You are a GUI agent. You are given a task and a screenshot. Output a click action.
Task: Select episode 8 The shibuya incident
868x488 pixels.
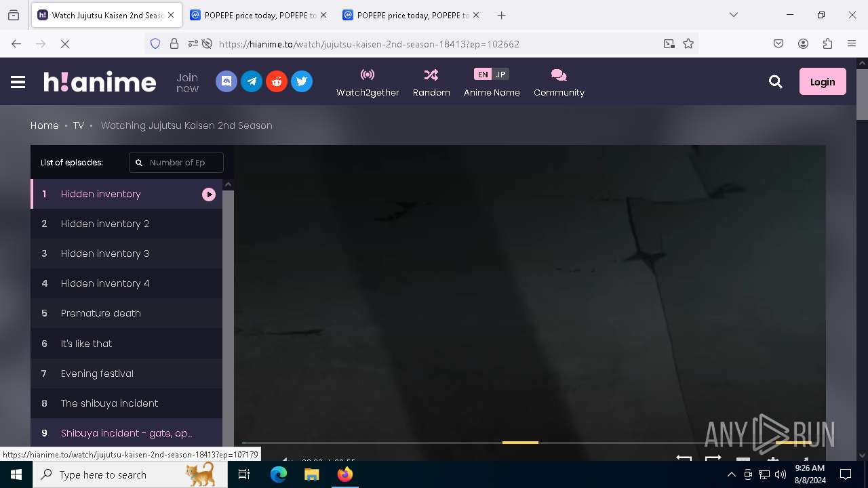point(127,403)
